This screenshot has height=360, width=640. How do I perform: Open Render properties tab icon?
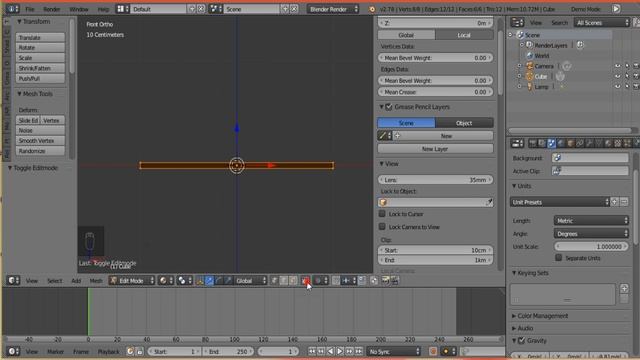(x=533, y=143)
